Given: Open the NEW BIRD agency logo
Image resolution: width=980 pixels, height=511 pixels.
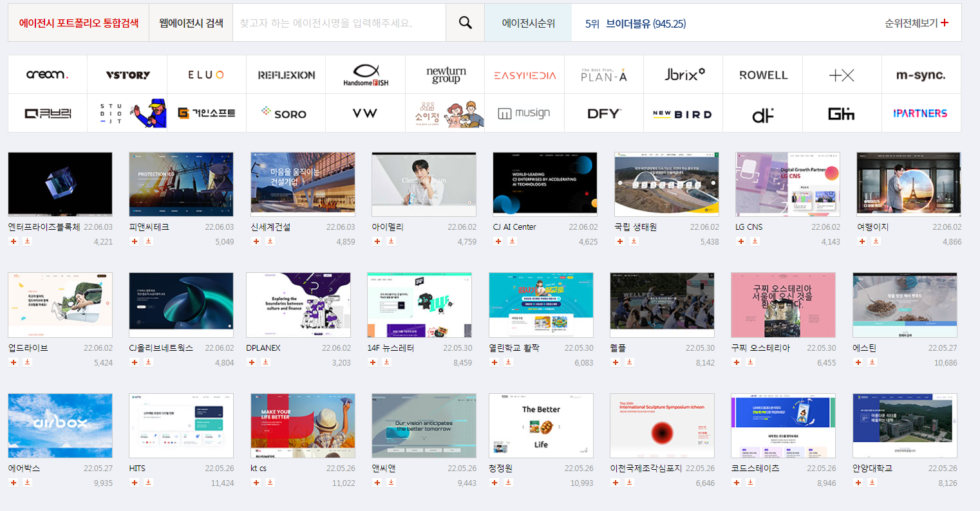Looking at the screenshot, I should (x=683, y=113).
